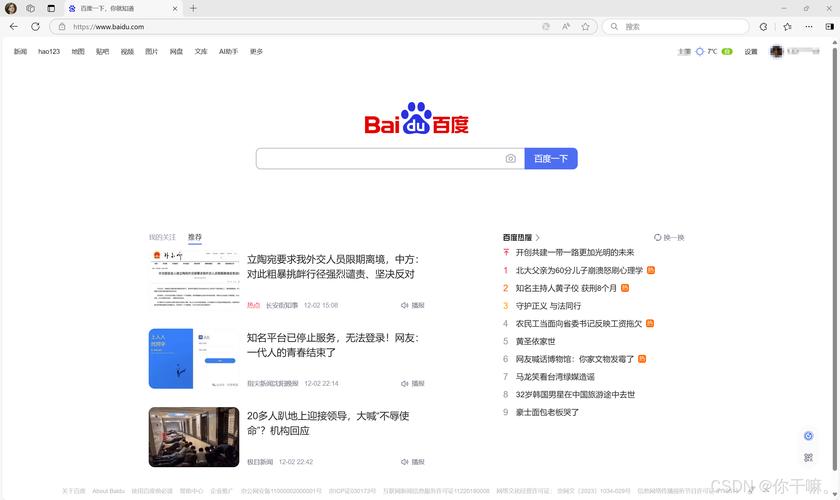Open the weather widget showing 7°C
840x500 pixels.
click(705, 51)
